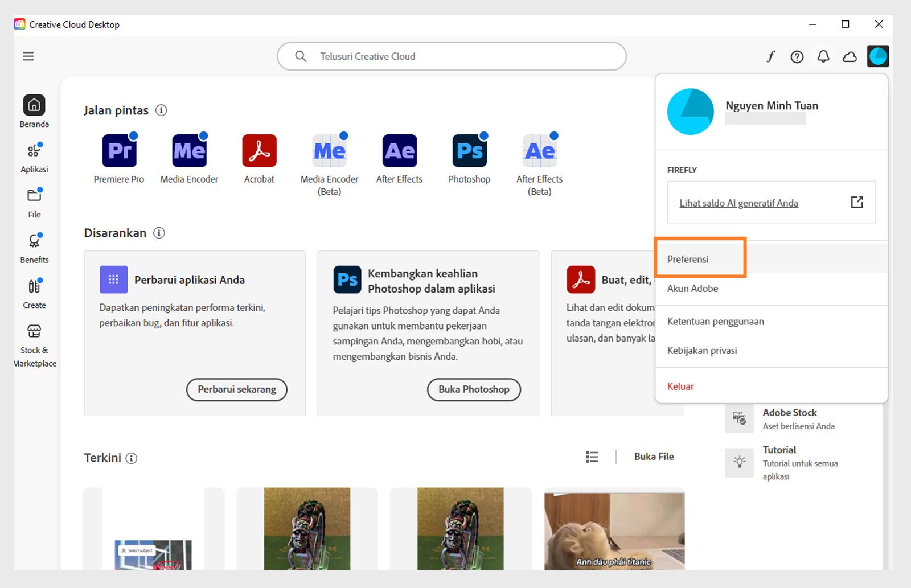
Task: Click the info icon next to Jalan pintas
Action: pyautogui.click(x=161, y=110)
